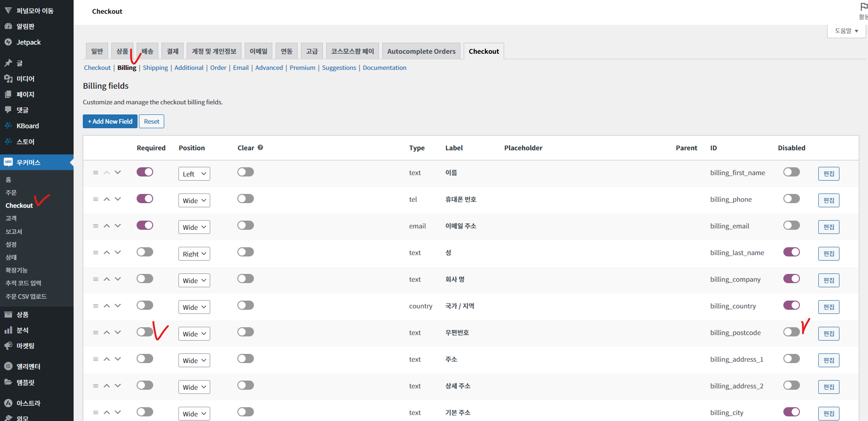Click the 상품 products archive icon
Viewport: 868px width, 421px height.
click(8, 314)
